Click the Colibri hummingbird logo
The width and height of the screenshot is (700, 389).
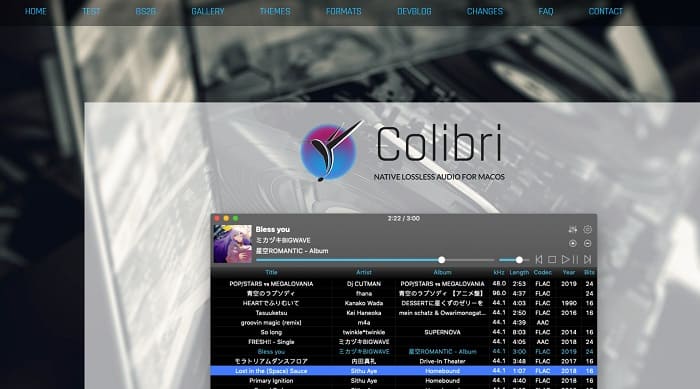point(331,151)
